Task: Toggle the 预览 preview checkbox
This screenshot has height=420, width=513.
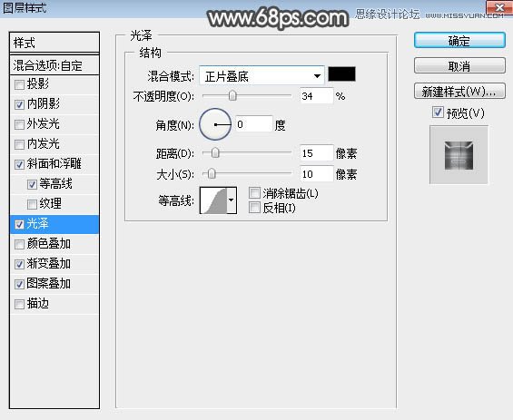Action: 438,112
